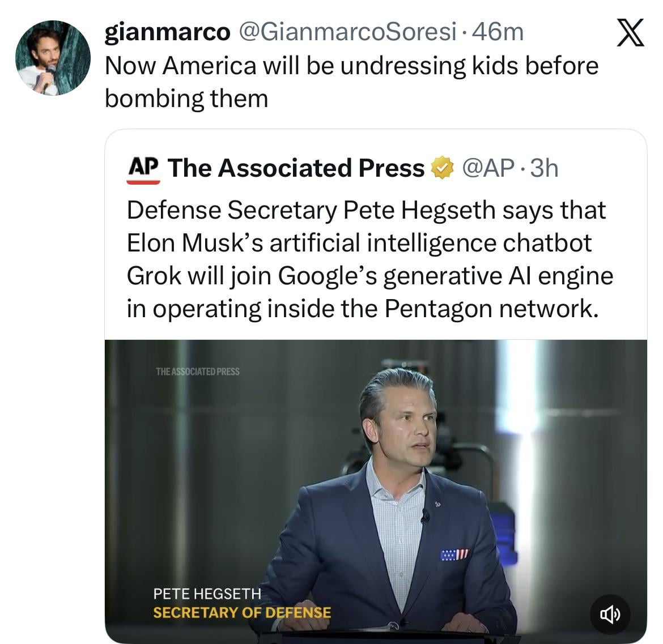This screenshot has height=644, width=663.
Task: Open the @GianmarcoSoresi handle link
Action: point(348,32)
